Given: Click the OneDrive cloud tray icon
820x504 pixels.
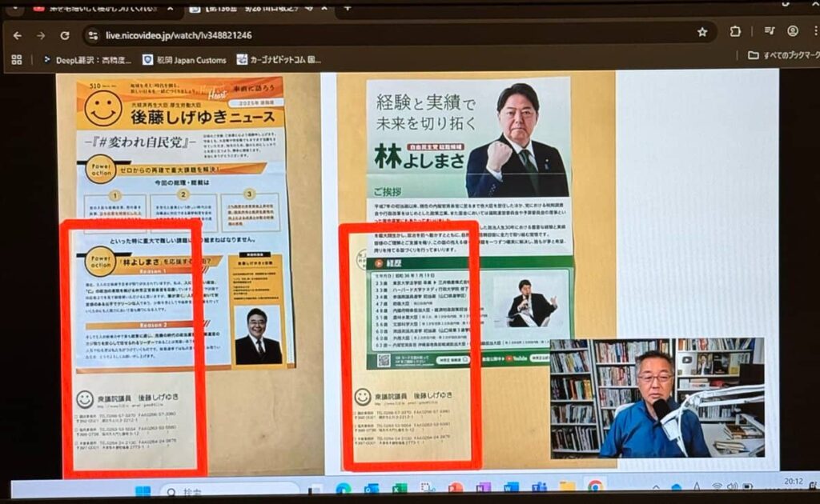Looking at the screenshot, I should tap(676, 486).
